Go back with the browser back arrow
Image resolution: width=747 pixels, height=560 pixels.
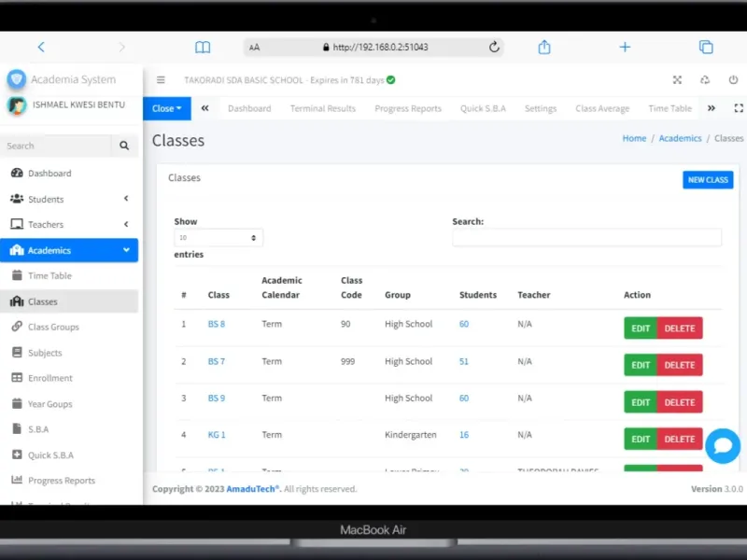click(41, 48)
